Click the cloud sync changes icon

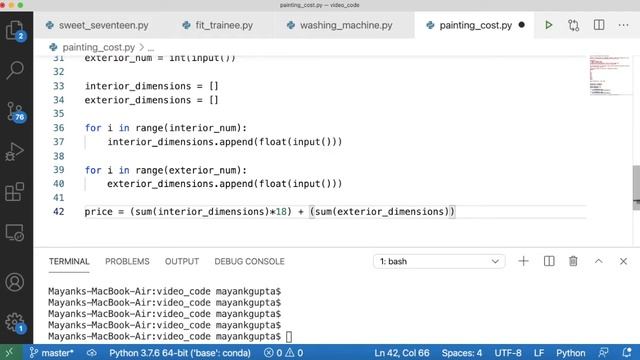91,353
